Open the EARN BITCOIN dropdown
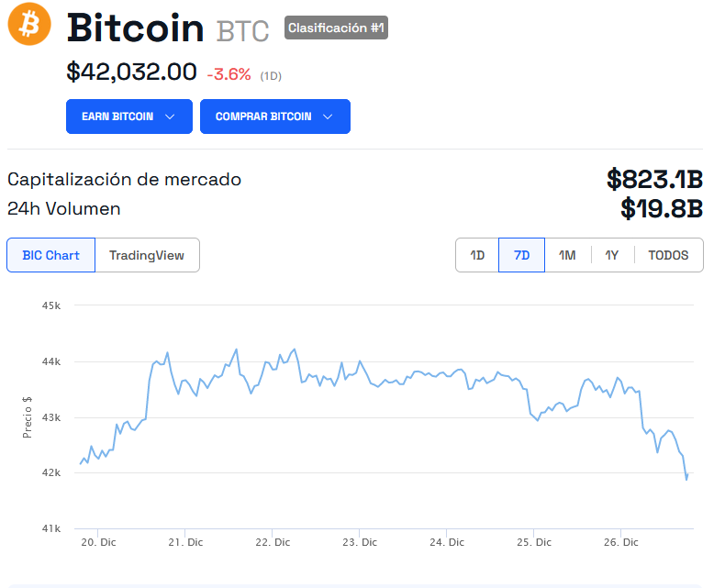This screenshot has width=725, height=588. (x=128, y=116)
